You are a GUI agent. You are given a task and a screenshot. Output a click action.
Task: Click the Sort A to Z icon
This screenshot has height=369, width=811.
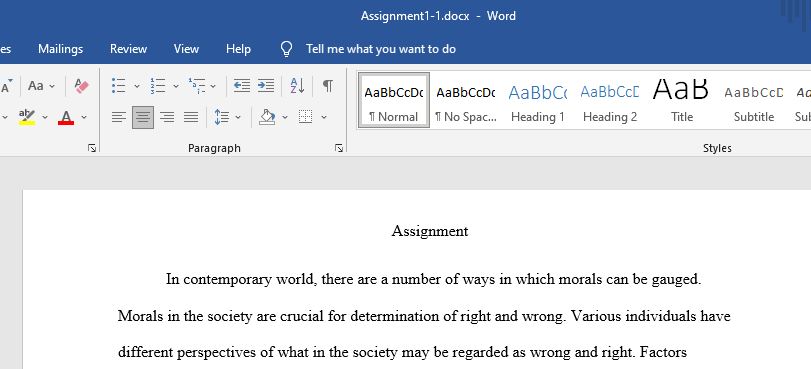pos(297,85)
